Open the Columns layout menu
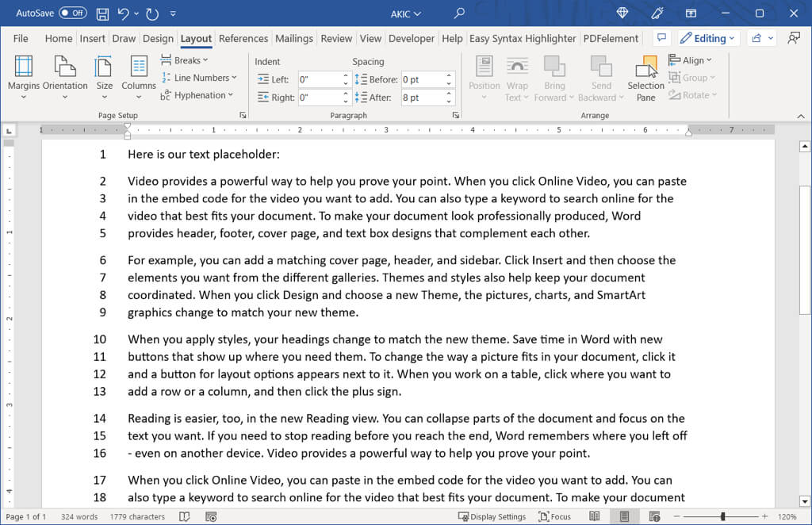 click(139, 79)
